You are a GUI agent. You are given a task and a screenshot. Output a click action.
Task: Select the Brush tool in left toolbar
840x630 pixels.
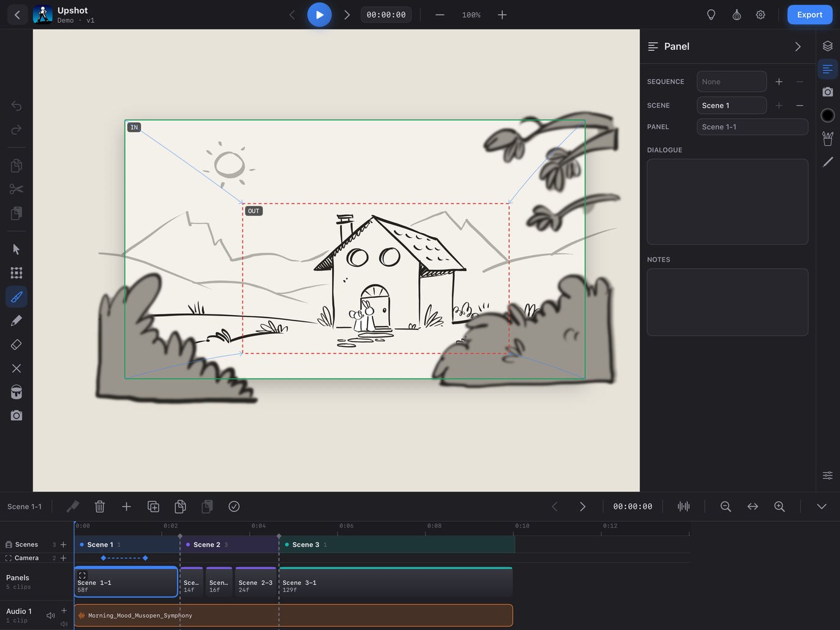pos(16,297)
